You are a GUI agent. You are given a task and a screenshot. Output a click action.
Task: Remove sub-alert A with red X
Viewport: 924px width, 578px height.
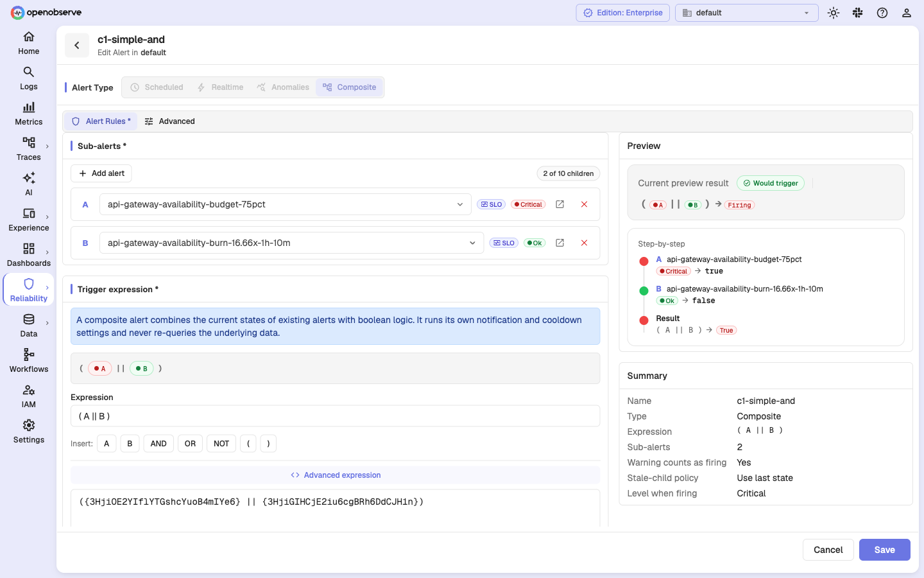(584, 204)
